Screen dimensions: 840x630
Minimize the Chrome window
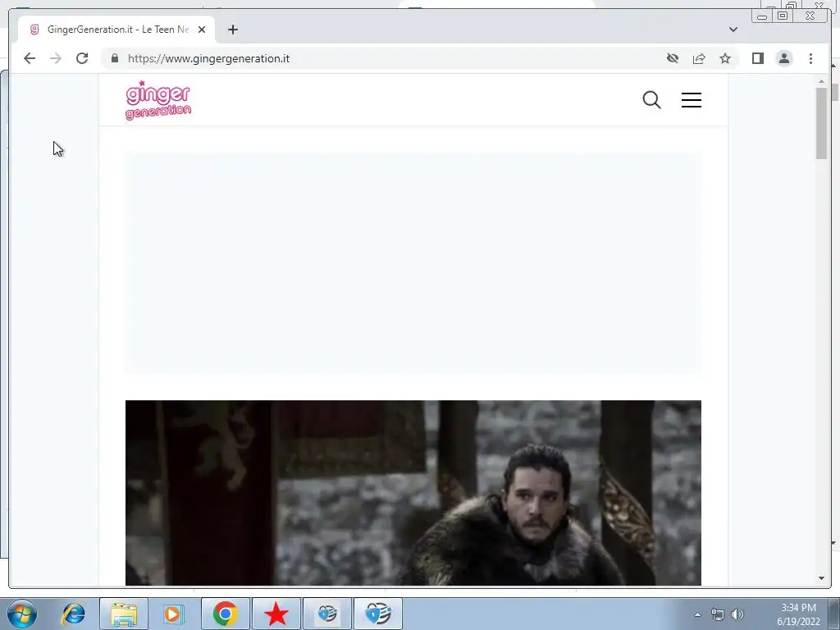coord(762,16)
